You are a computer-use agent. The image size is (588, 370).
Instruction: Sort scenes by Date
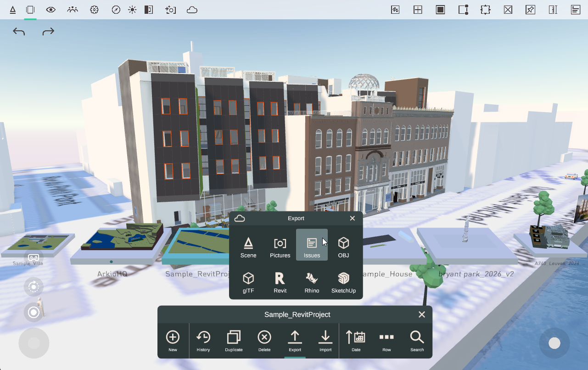coord(356,341)
